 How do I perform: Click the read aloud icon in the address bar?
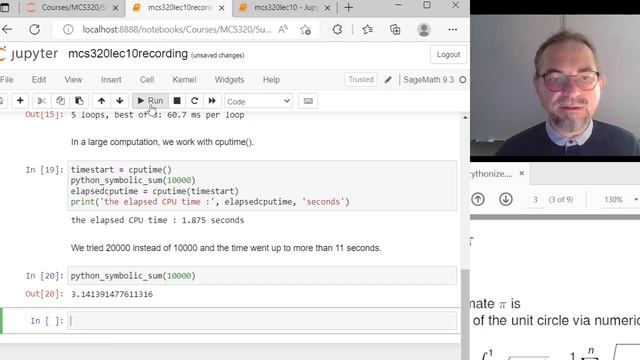[x=283, y=29]
